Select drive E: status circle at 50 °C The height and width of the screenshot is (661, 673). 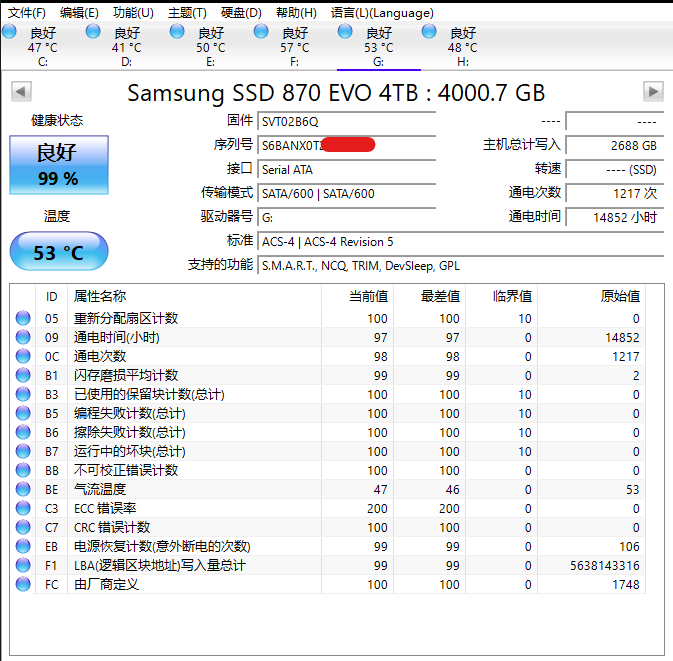tap(177, 31)
